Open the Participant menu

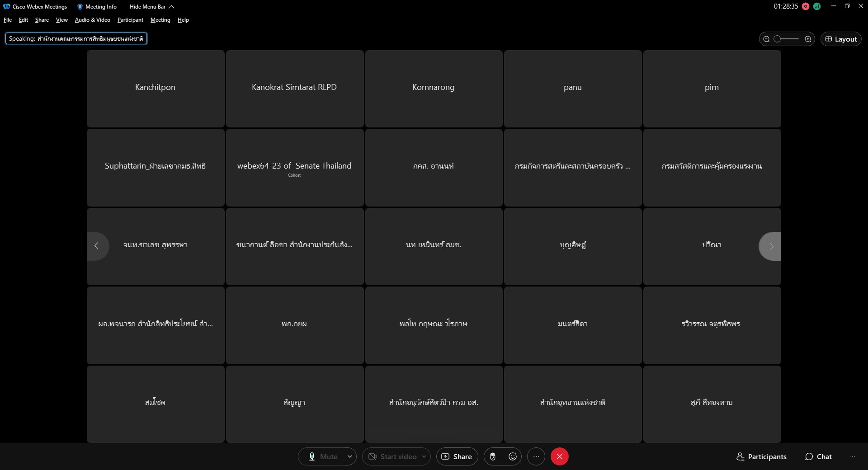[x=130, y=20]
